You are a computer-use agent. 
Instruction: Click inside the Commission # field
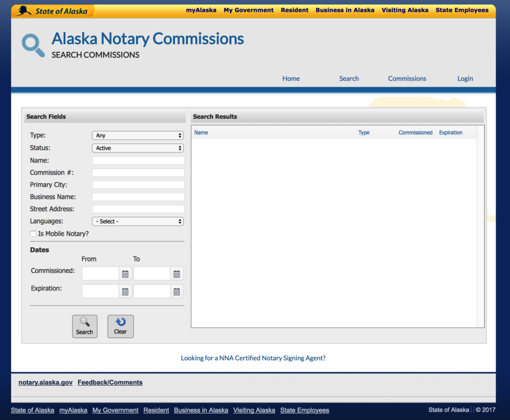point(137,172)
